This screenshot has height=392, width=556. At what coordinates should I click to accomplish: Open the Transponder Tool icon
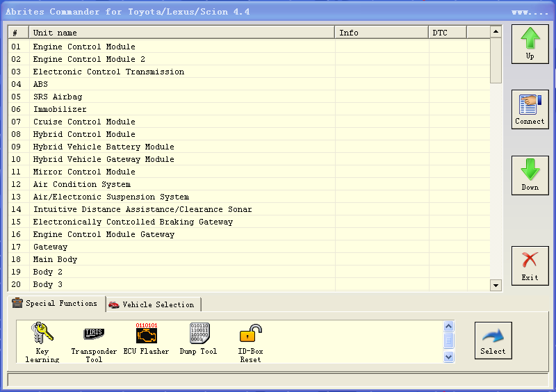[x=94, y=342]
